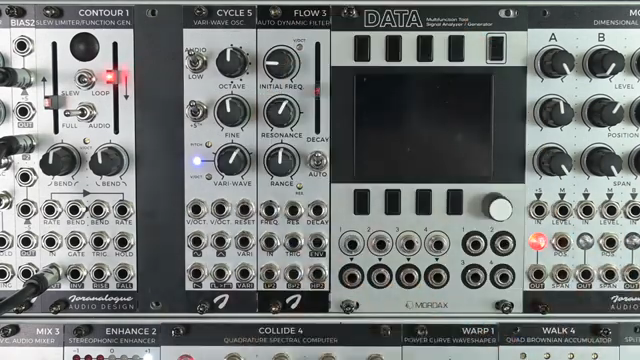The image size is (640, 360).
Task: Click the card slot on DATA's top right
Action: click(x=496, y=49)
